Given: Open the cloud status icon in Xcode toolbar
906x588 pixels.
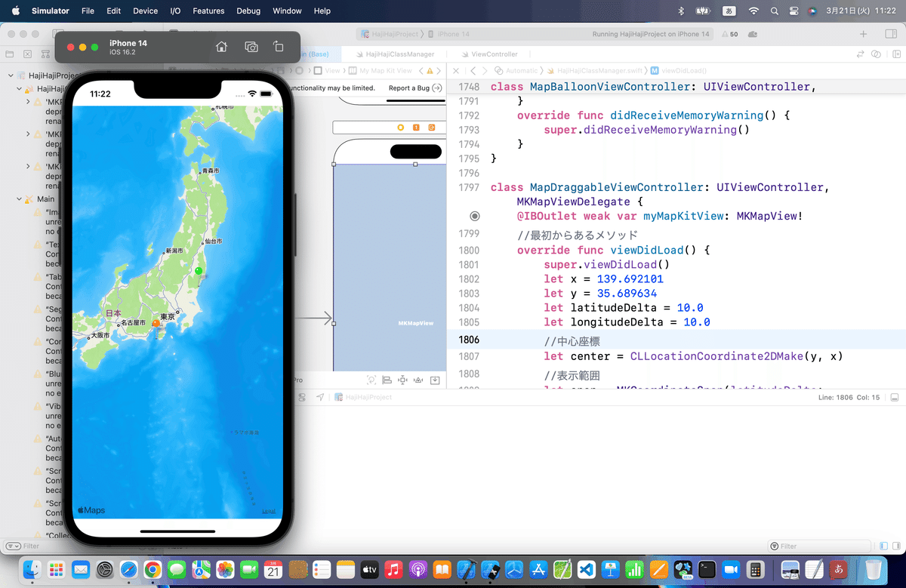Looking at the screenshot, I should tap(753, 34).
